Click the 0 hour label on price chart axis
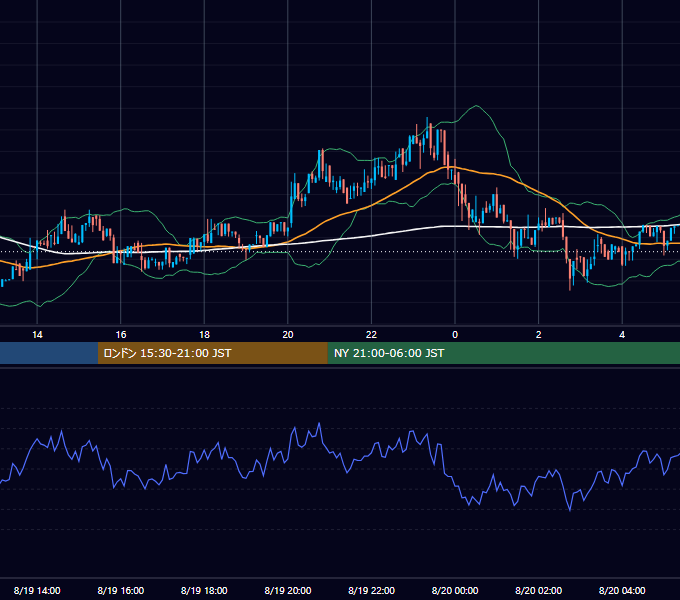 pos(455,335)
